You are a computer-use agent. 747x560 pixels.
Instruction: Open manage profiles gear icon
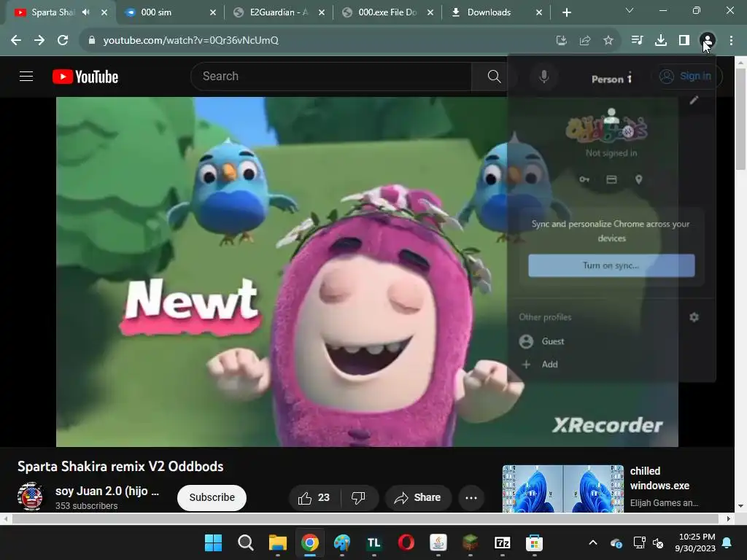(694, 317)
